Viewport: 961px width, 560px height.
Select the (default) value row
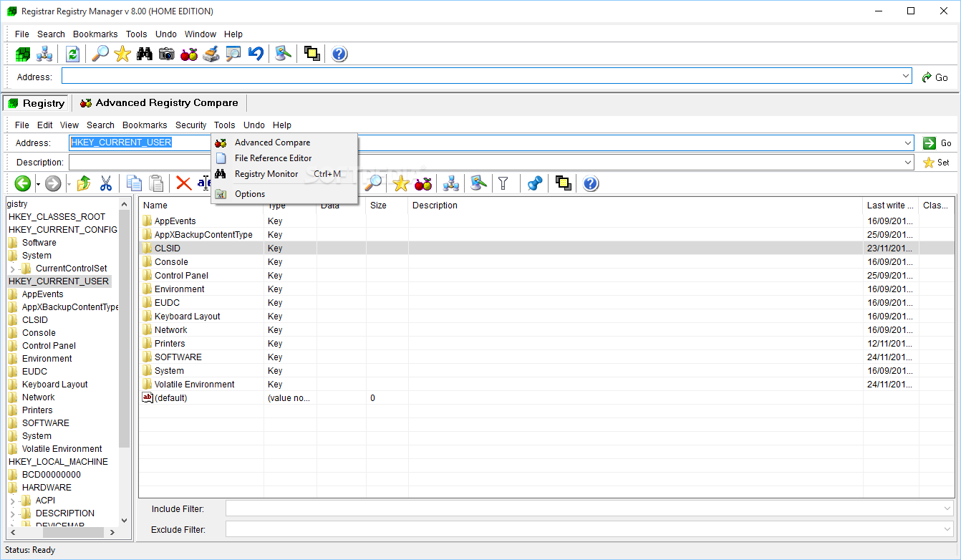[x=546, y=398]
